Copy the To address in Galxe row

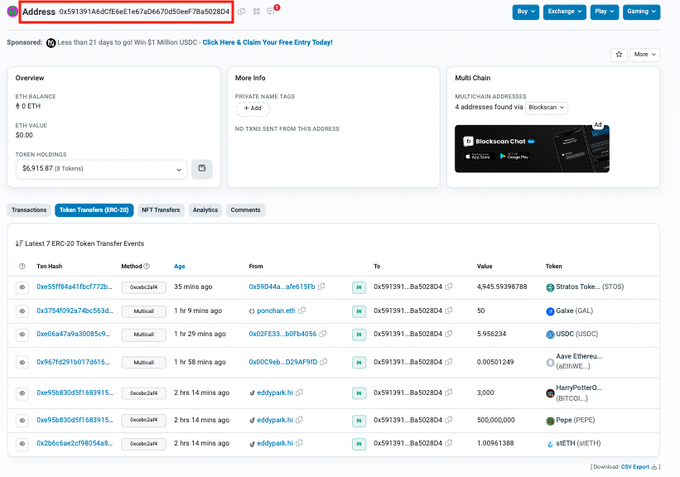click(x=449, y=310)
